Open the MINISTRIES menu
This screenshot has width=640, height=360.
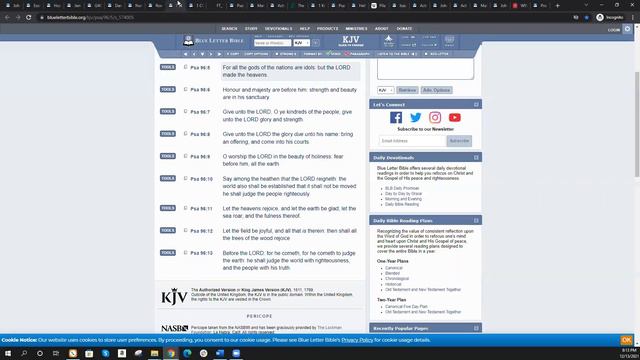pyautogui.click(x=356, y=29)
